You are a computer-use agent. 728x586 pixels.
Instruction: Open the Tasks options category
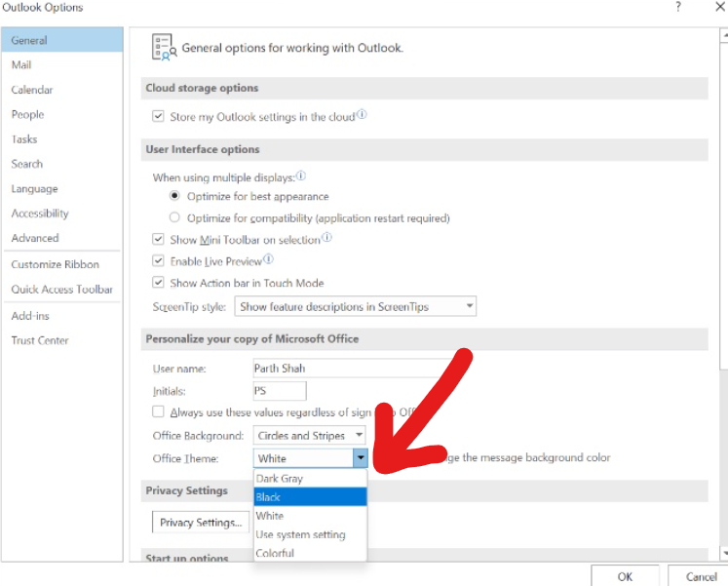(x=62, y=138)
